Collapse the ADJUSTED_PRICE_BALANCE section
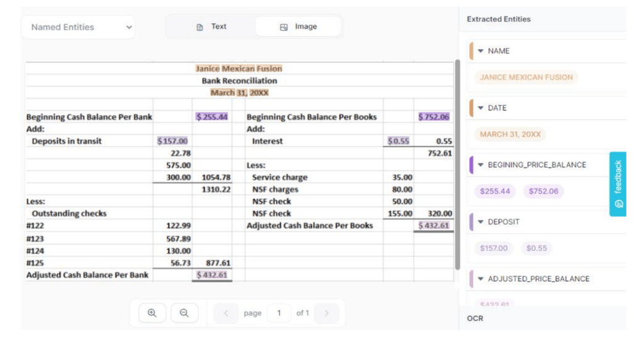 pos(481,279)
